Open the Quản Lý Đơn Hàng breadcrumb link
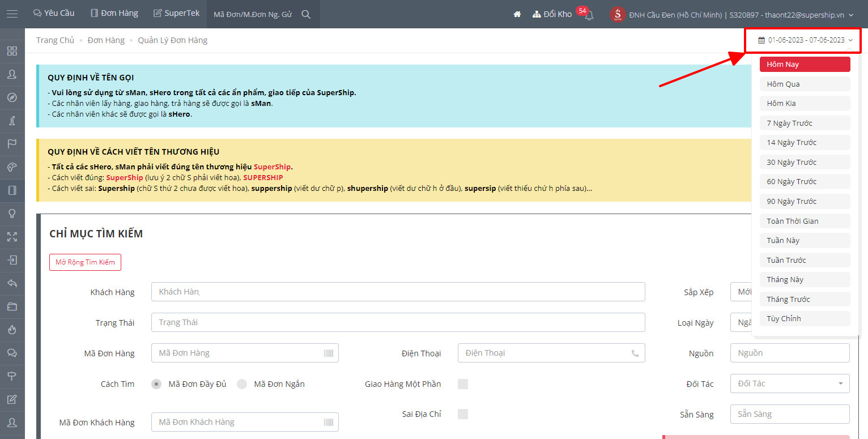868x439 pixels. point(172,40)
